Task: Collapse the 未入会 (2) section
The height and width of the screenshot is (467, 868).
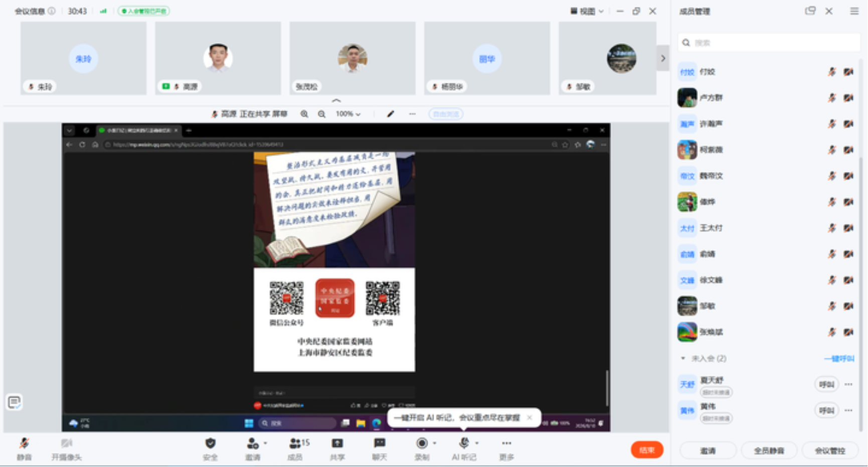Action: click(x=683, y=358)
